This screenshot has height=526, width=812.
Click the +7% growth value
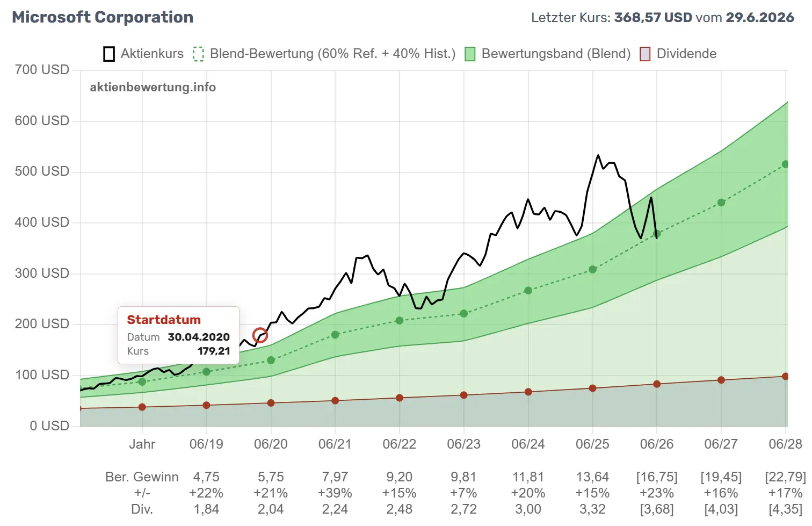click(x=464, y=493)
